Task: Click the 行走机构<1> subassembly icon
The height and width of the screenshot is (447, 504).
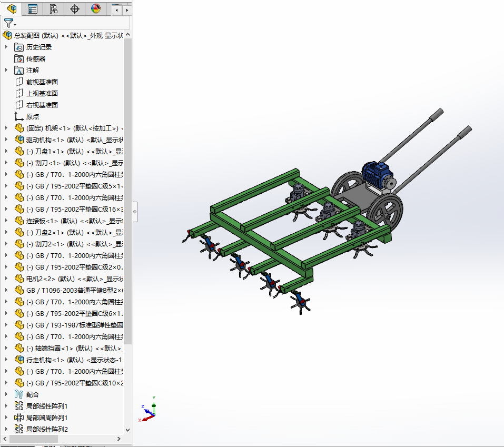Action: [x=19, y=360]
